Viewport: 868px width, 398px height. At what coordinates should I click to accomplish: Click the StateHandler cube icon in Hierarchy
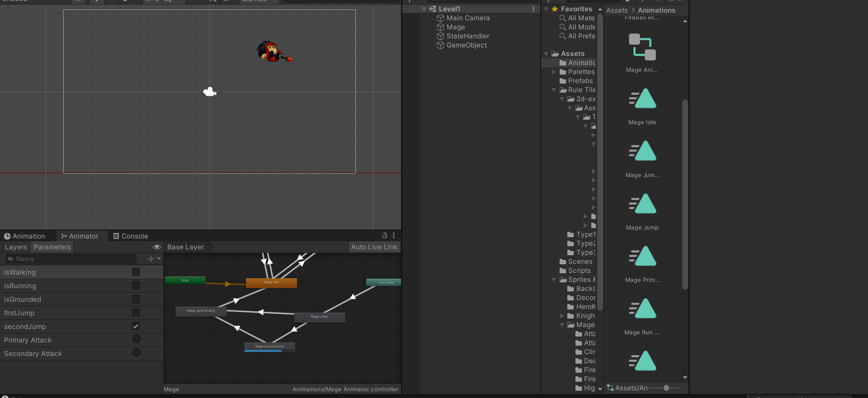[x=440, y=36]
